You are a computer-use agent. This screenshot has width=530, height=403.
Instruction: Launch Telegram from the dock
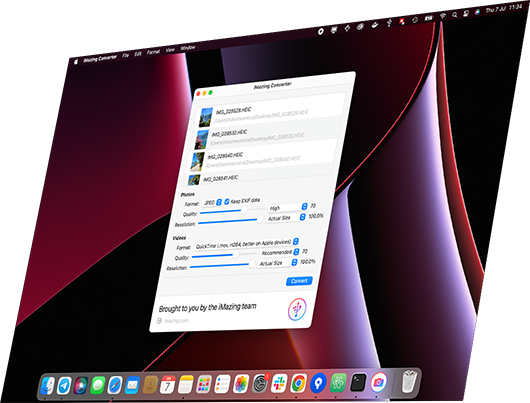64,385
